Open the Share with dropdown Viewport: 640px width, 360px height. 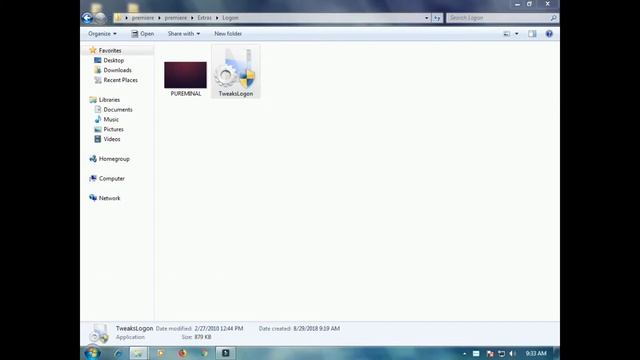pos(184,33)
